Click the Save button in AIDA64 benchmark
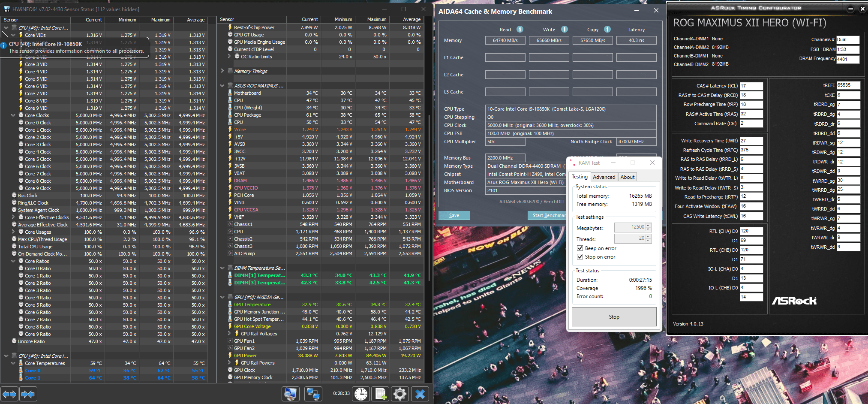Viewport: 868px width, 404px height. [x=454, y=215]
